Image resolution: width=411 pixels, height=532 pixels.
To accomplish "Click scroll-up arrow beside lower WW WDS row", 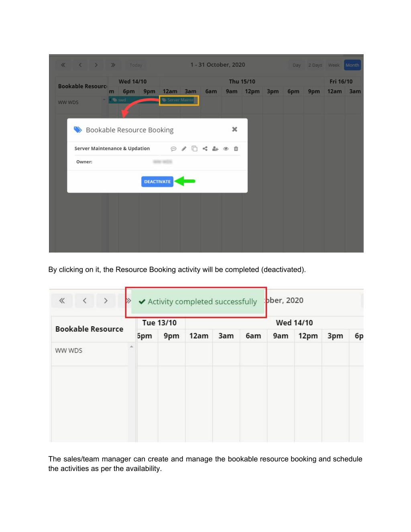I will (131, 346).
